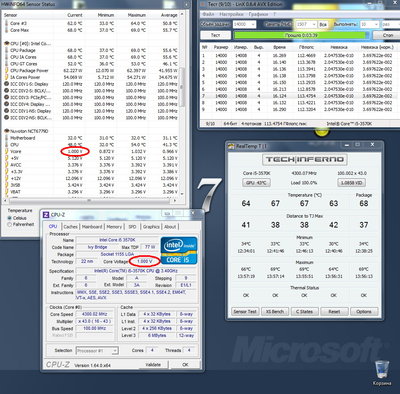
Task: Open the Recycle Bin desktop icon
Action: [381, 371]
